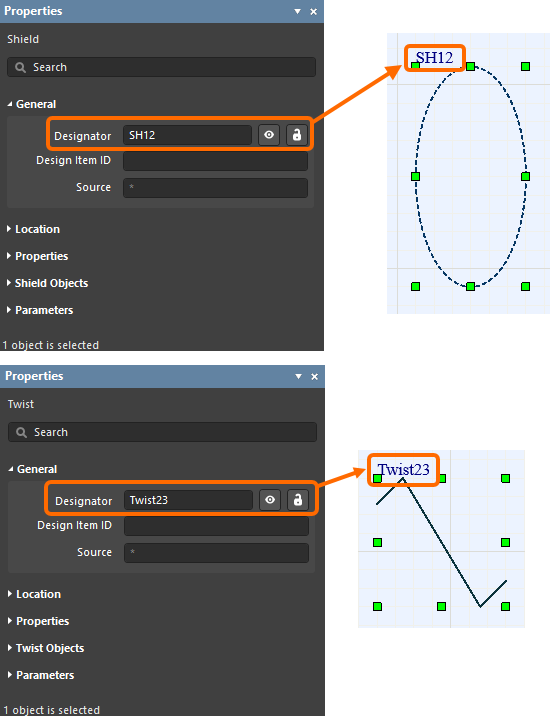
Task: Open Shield Properties panel options dropdown arrow
Action: pyautogui.click(x=297, y=11)
